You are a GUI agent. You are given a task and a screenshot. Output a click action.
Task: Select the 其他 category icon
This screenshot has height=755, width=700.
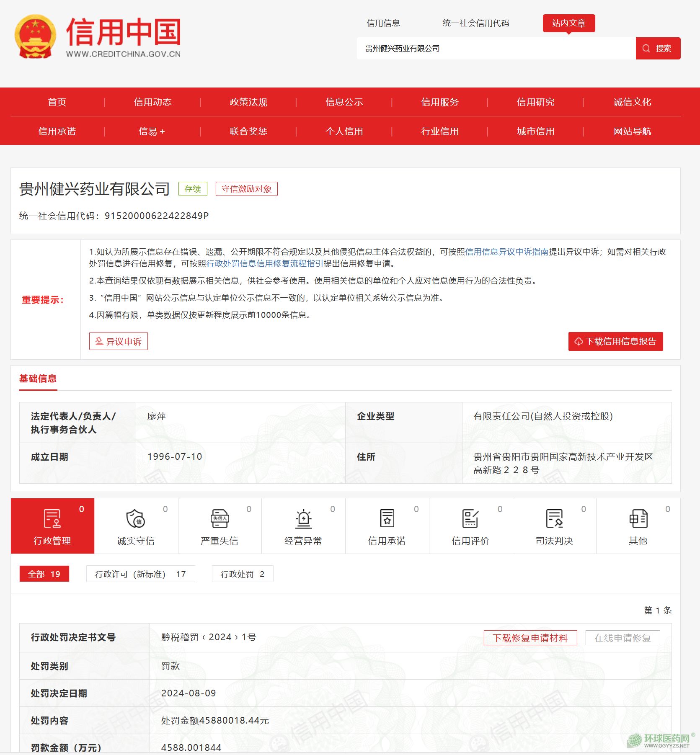point(638,518)
